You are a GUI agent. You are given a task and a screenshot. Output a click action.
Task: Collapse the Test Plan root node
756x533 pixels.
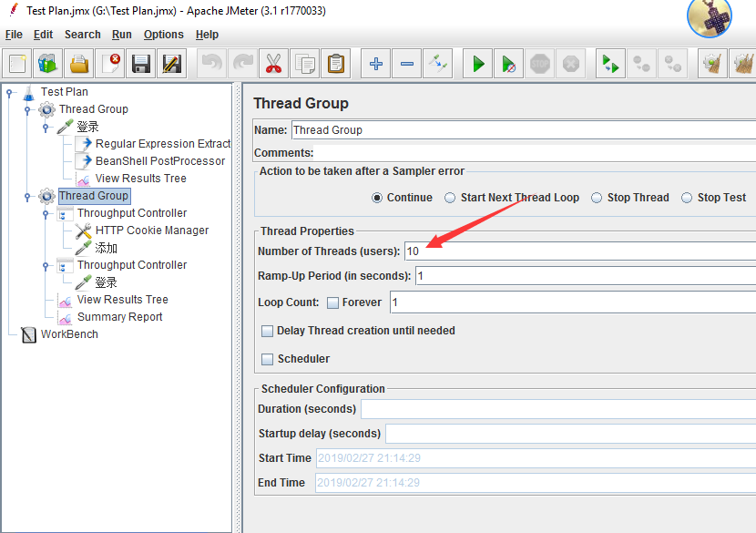click(9, 92)
